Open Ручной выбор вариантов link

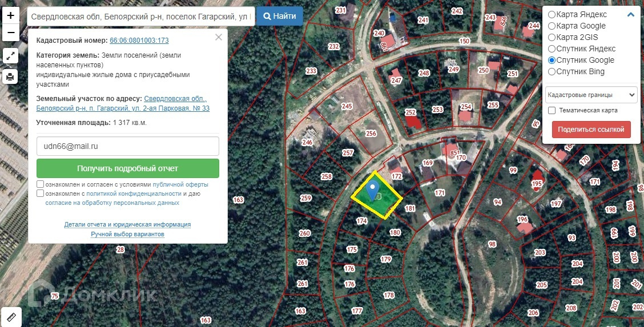click(128, 235)
